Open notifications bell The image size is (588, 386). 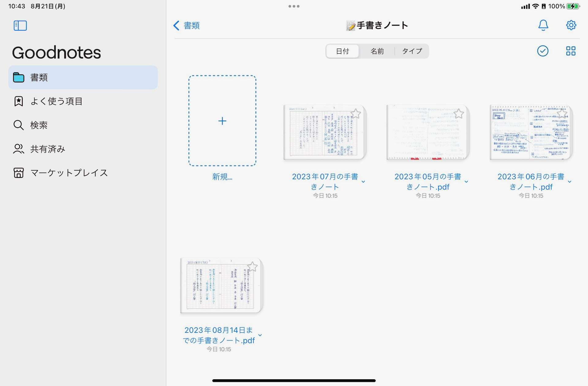[x=543, y=25]
